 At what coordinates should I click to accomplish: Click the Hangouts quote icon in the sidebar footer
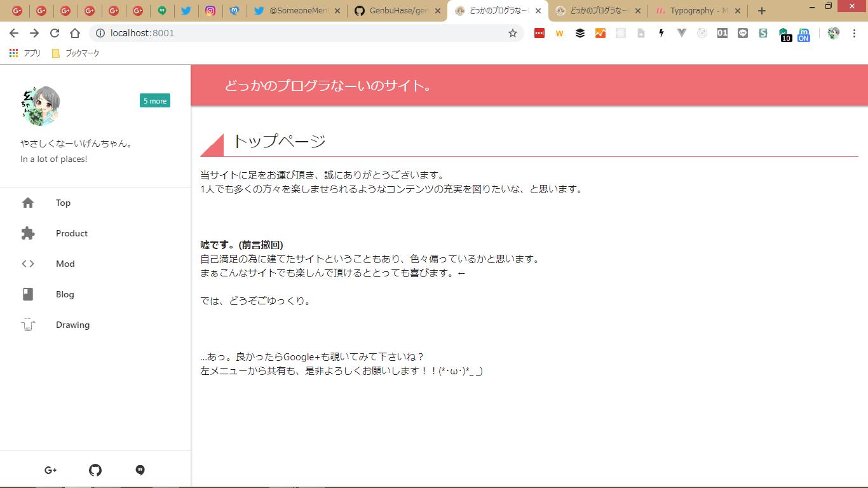pyautogui.click(x=140, y=470)
